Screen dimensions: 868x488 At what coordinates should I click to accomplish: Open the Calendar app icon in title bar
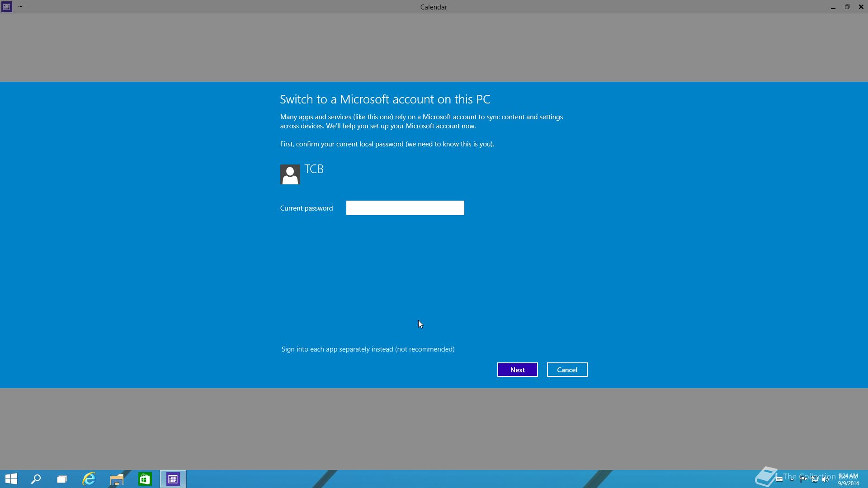tap(6, 7)
